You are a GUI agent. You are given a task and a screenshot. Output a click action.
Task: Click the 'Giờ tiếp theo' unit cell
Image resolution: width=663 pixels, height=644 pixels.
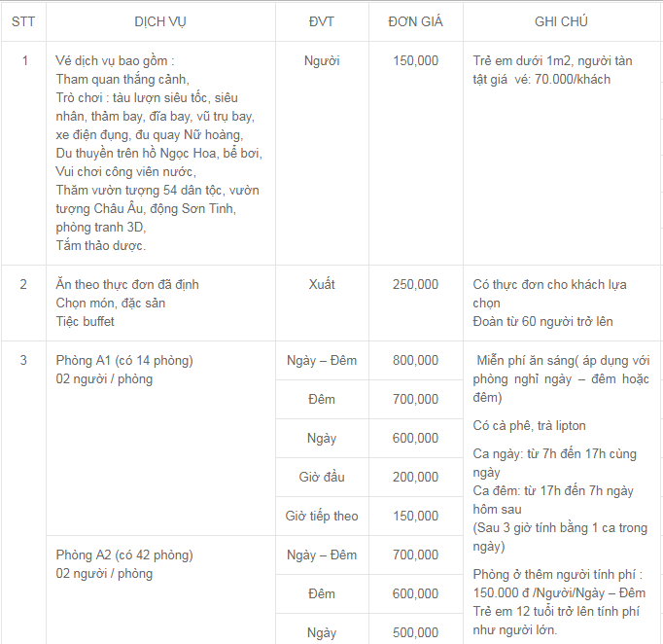coord(322,517)
